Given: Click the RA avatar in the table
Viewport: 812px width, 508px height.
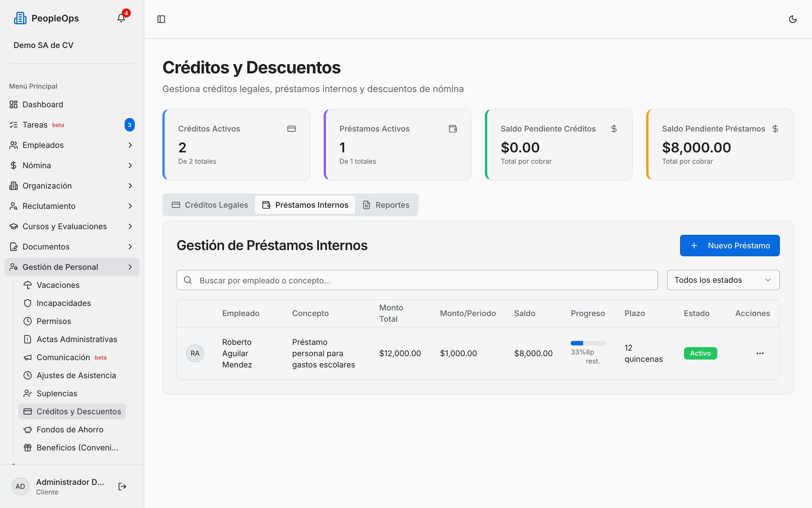Looking at the screenshot, I should [x=195, y=353].
